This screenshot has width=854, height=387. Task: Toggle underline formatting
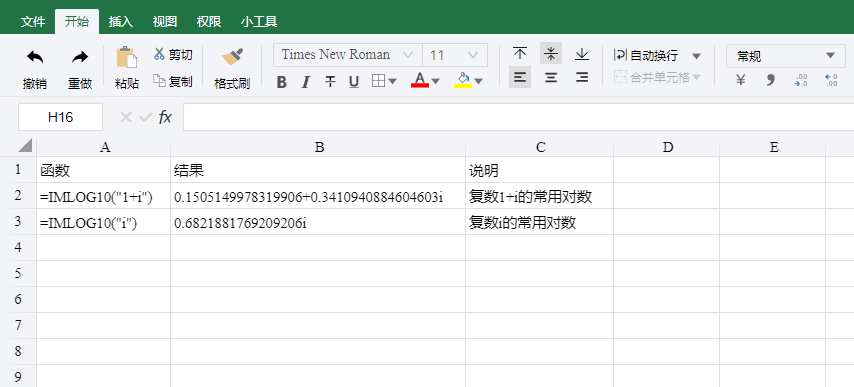[354, 82]
